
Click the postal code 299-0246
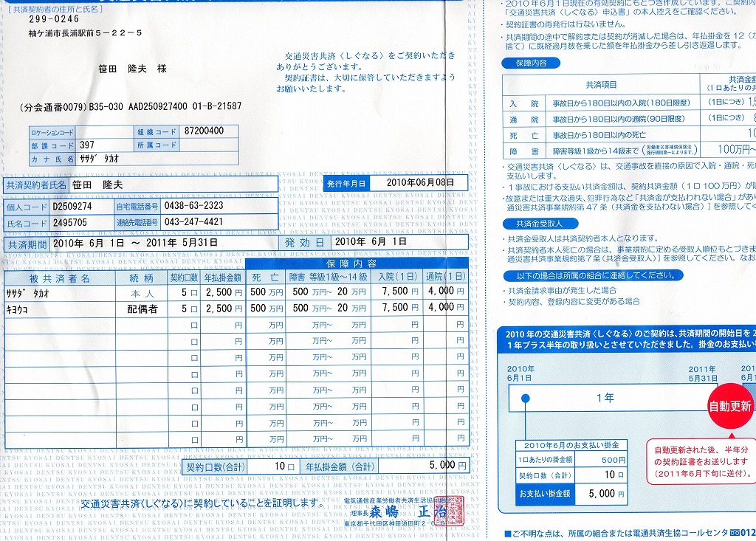tap(53, 19)
